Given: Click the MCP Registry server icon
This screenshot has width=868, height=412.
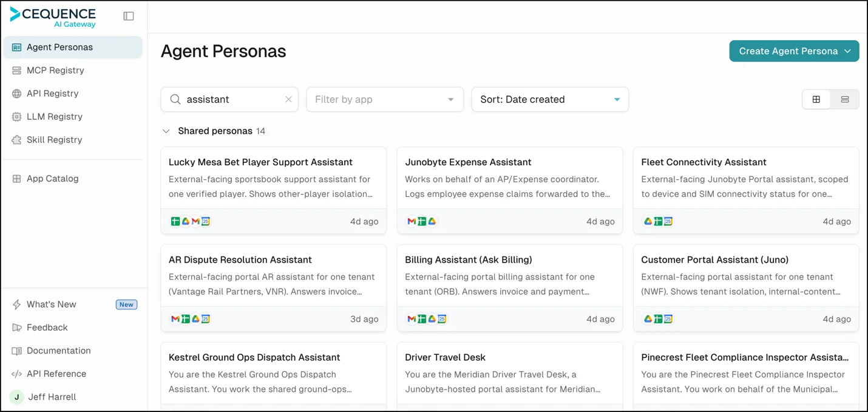Looking at the screenshot, I should 16,70.
